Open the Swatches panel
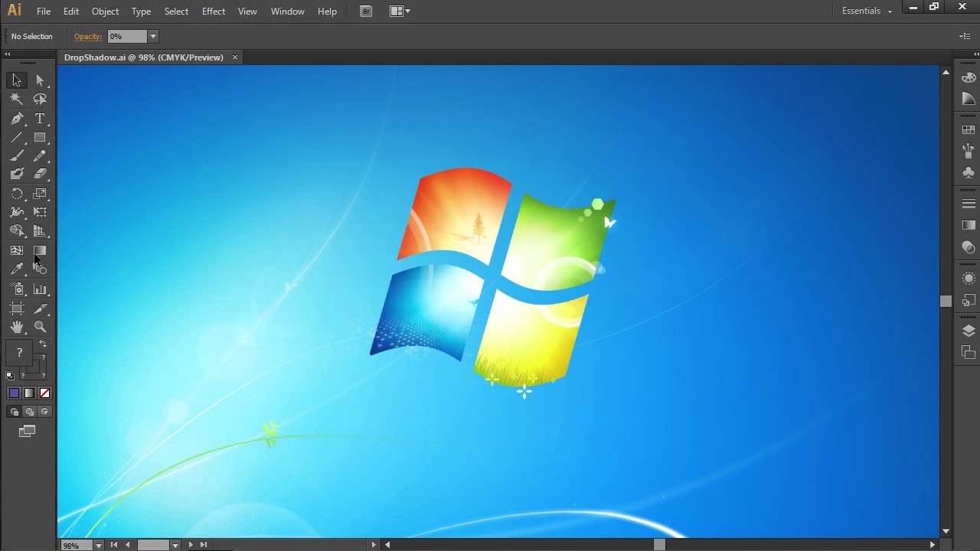Screen dimensions: 980x551 pyautogui.click(x=969, y=130)
